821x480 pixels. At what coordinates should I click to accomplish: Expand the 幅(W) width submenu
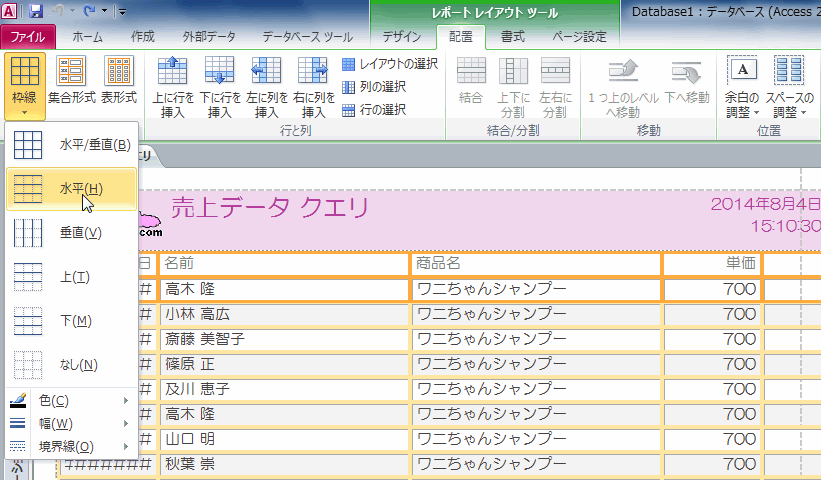(72, 423)
